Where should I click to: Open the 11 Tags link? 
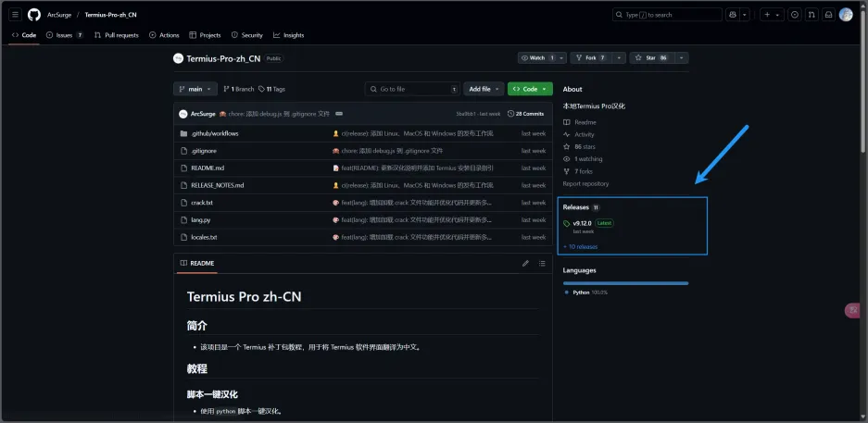271,89
